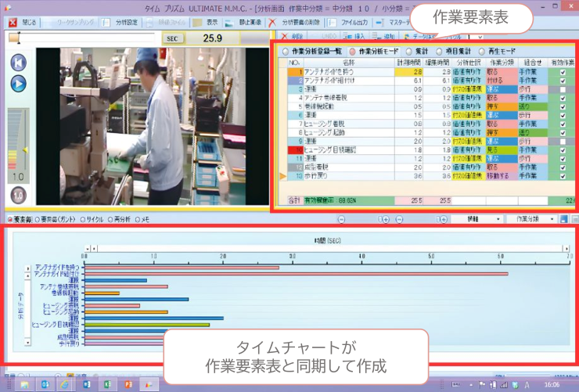Click the アンテナガイド組付け bar in time chart
This screenshot has width=579, height=392.
(296, 274)
